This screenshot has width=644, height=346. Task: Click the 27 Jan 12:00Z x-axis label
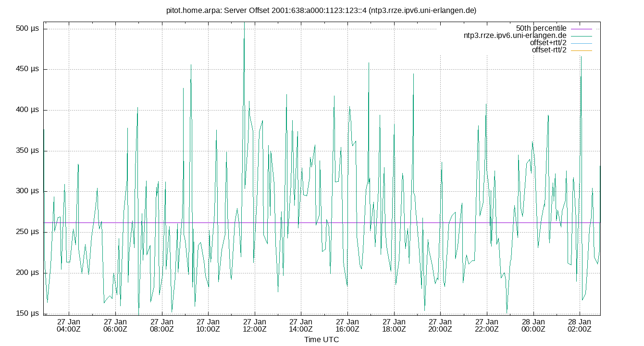[x=255, y=323]
